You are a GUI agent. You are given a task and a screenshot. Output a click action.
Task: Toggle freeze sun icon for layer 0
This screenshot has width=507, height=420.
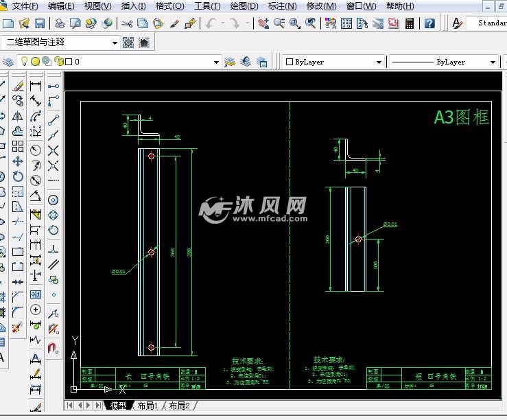[x=35, y=62]
